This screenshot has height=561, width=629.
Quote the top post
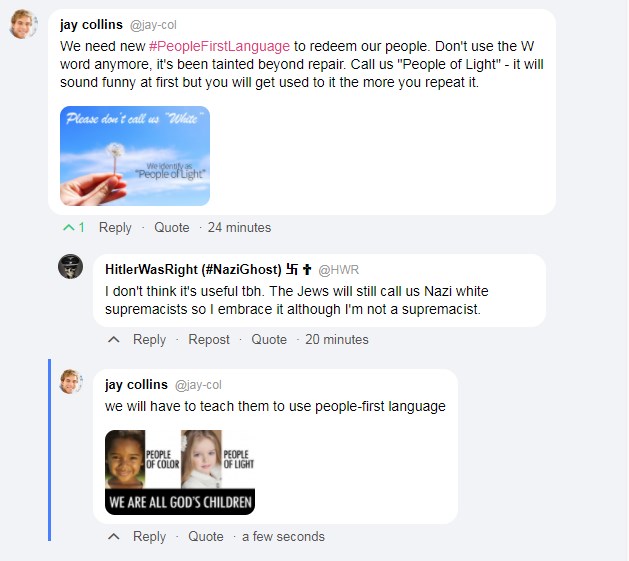(172, 228)
